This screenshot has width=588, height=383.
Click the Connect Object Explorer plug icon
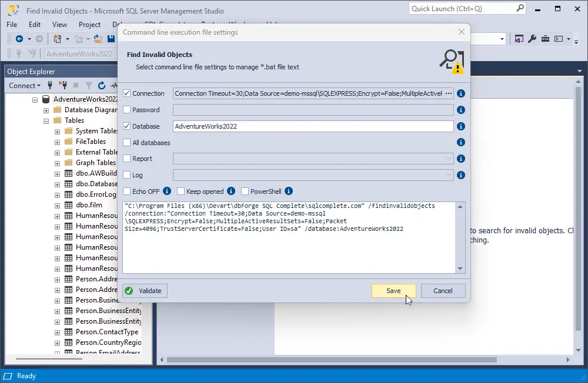pos(50,85)
